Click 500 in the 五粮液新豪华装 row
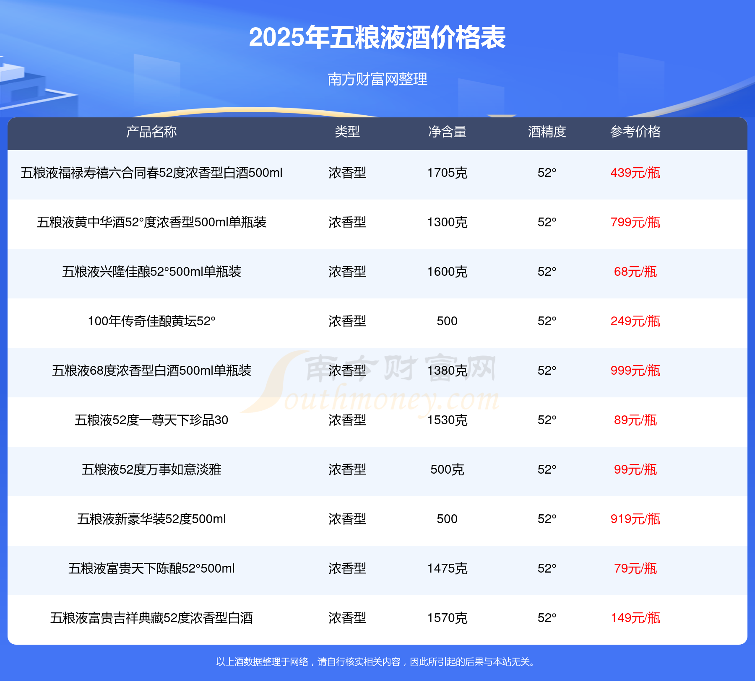 447,519
